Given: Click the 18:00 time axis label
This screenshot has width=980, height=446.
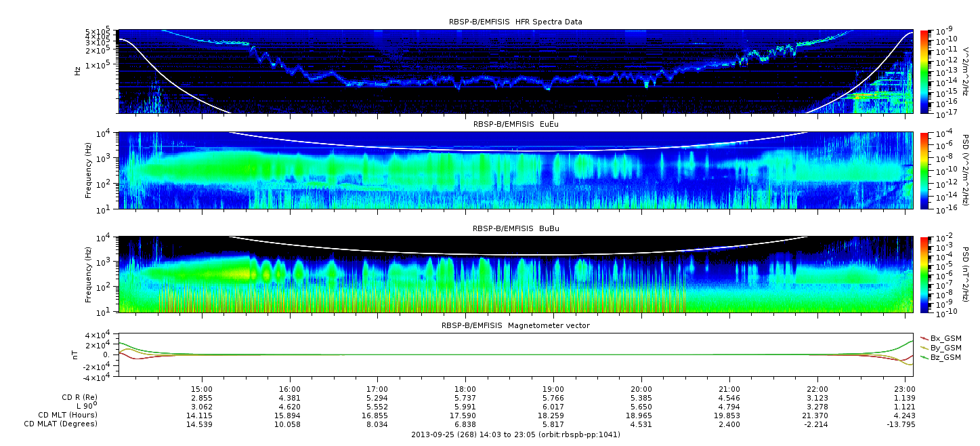Looking at the screenshot, I should click(x=465, y=390).
